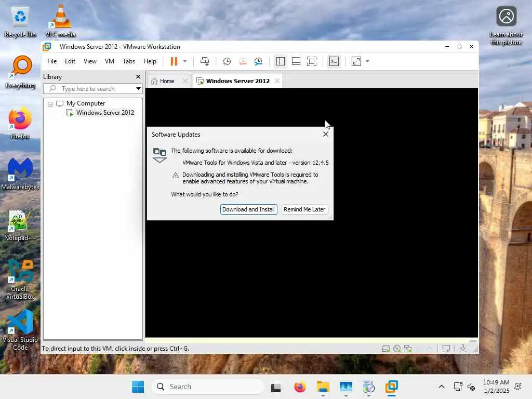The width and height of the screenshot is (532, 399).
Task: Open the Help menu
Action: coord(150,61)
